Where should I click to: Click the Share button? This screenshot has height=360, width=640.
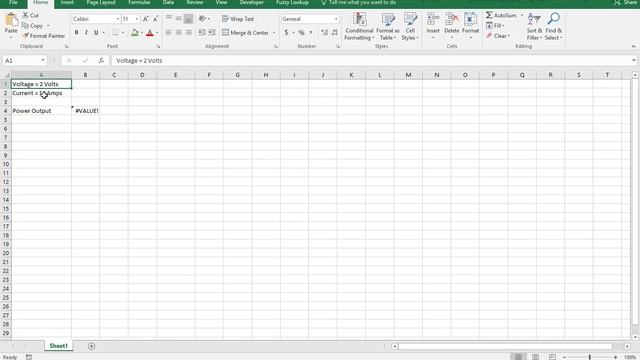(626, 2)
